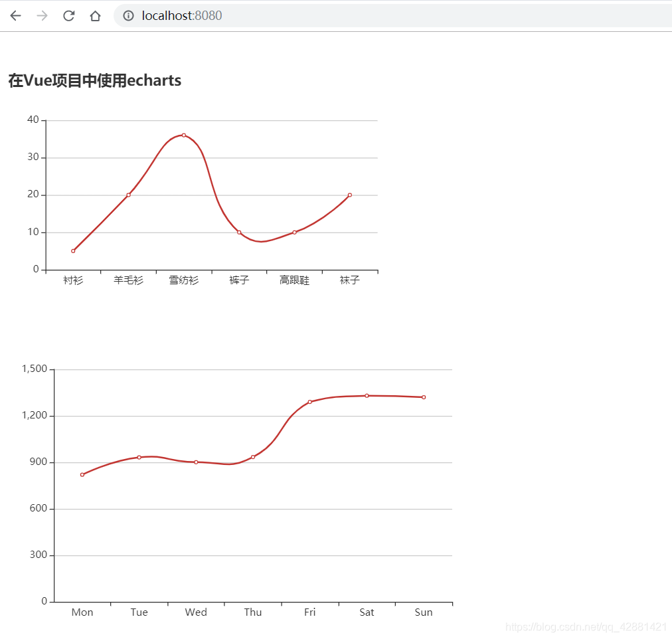View site information icon in address bar

(x=128, y=16)
